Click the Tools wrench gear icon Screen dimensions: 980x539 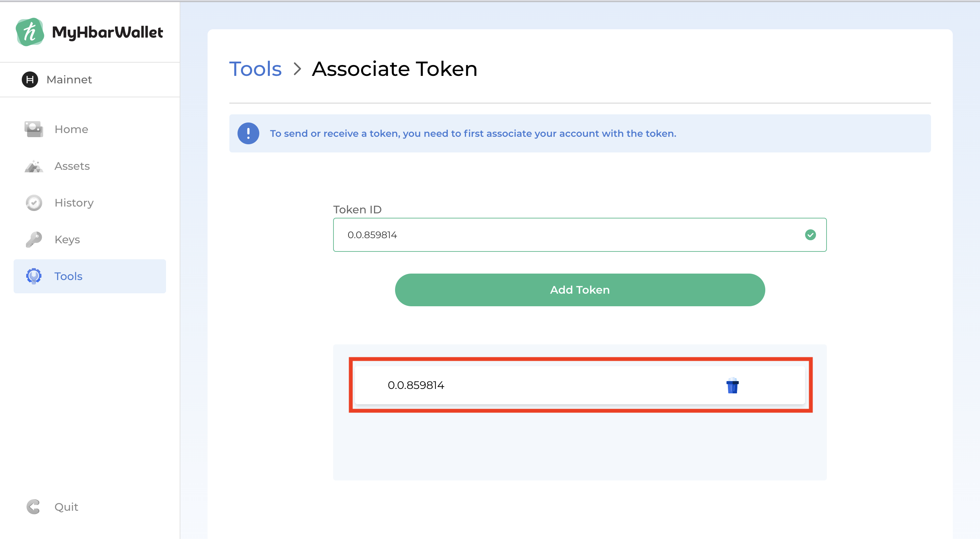pos(34,276)
